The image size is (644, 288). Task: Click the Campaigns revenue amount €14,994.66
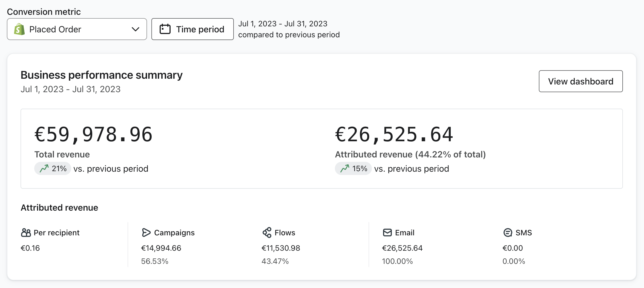tap(161, 248)
